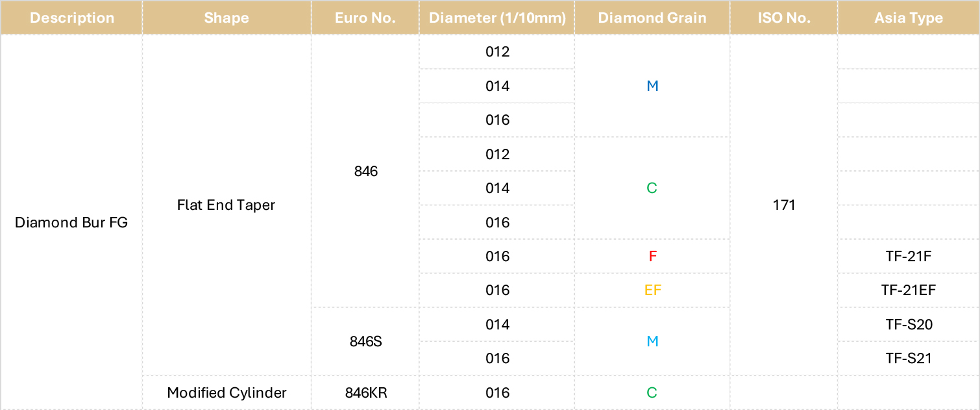Select the 846 Euro number cell
The height and width of the screenshot is (410, 980).
tap(365, 171)
